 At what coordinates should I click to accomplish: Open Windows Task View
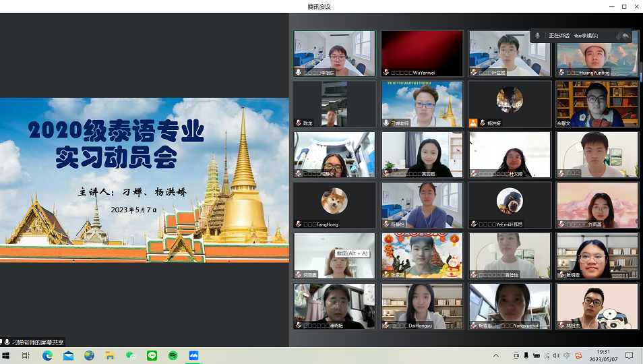click(x=26, y=355)
